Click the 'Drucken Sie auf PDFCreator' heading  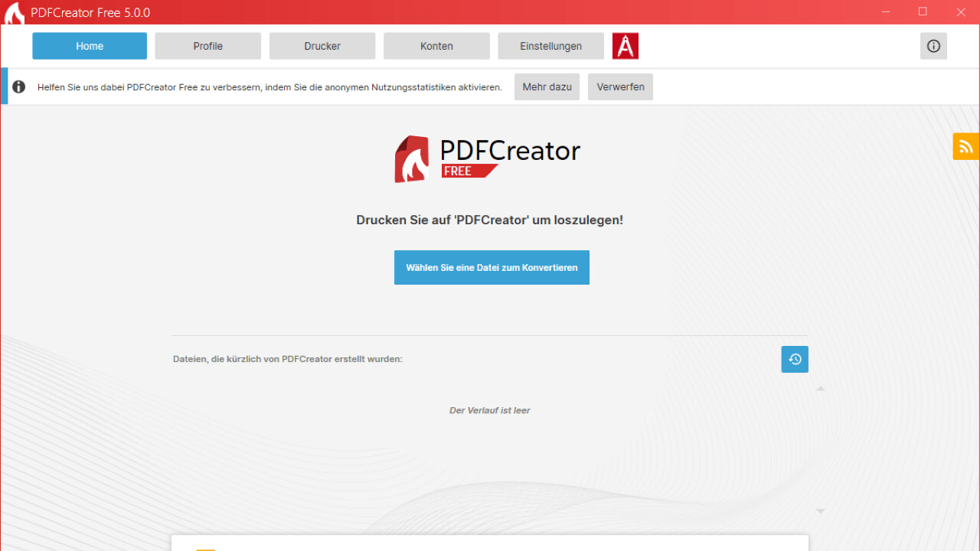point(490,220)
